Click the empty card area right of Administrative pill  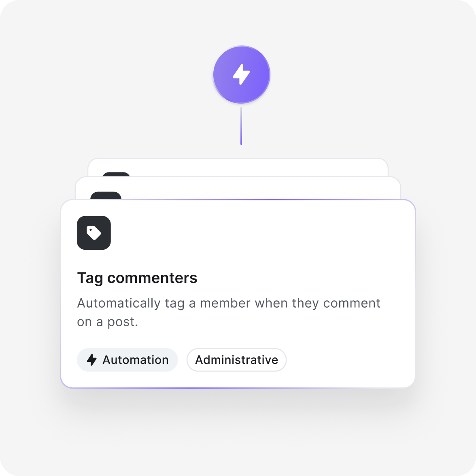(x=349, y=360)
